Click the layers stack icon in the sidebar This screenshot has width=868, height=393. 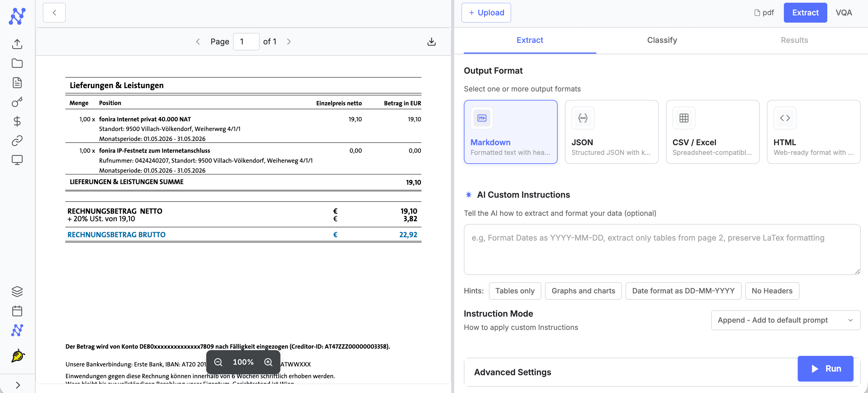[x=17, y=291]
